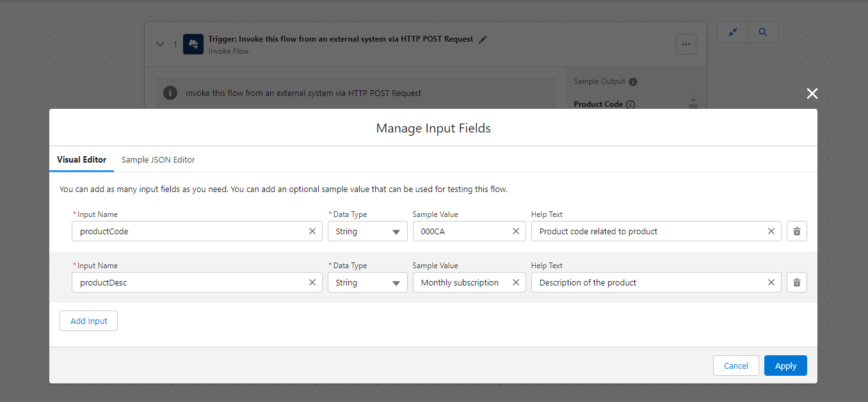Click the Product Code info icon
Viewport: 868px width, 402px height.
(x=631, y=104)
